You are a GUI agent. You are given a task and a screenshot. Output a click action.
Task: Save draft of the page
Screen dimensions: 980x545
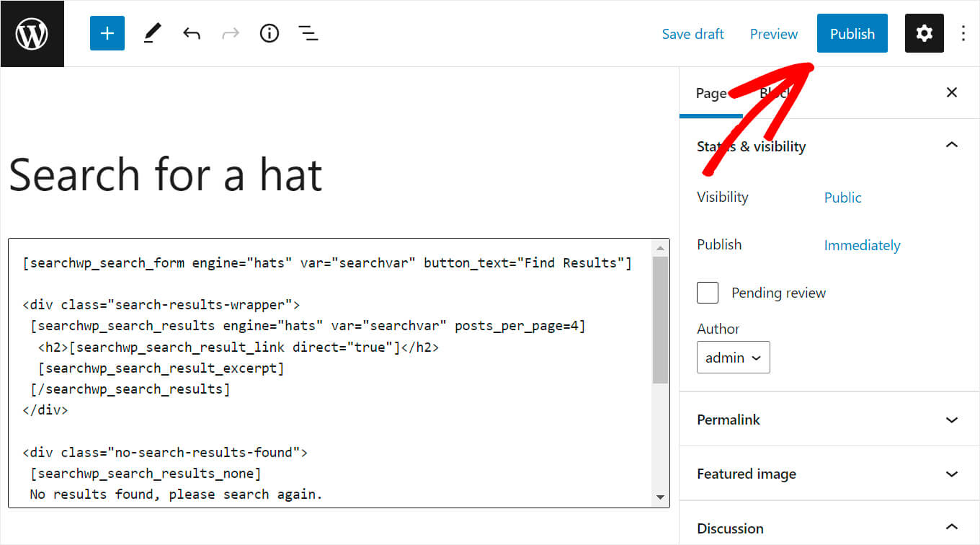point(693,34)
